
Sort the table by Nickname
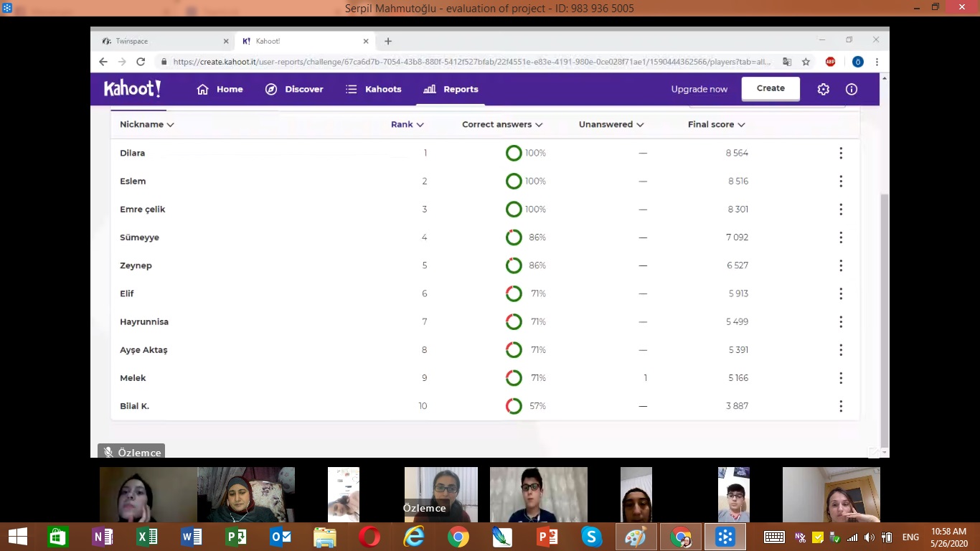click(147, 124)
